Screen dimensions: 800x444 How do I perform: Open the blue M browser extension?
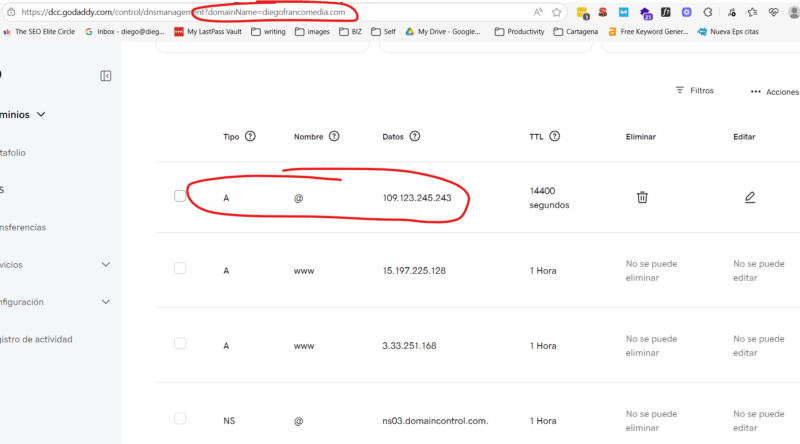coord(623,12)
